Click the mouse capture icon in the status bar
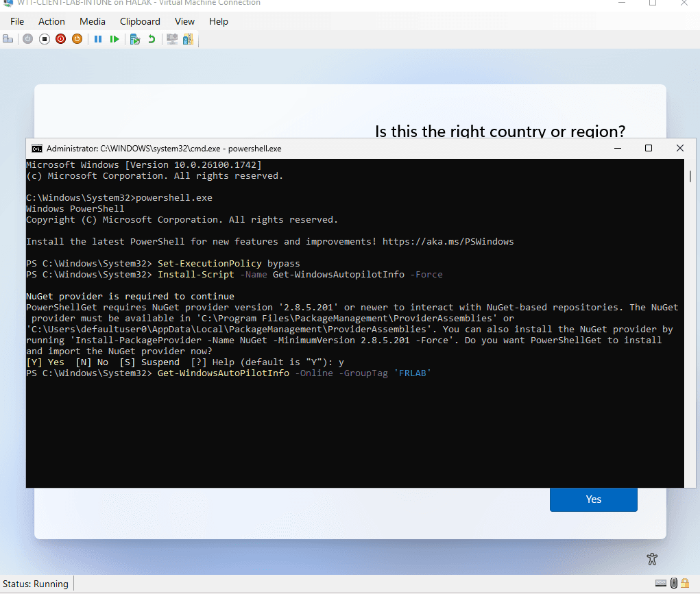 tap(673, 582)
